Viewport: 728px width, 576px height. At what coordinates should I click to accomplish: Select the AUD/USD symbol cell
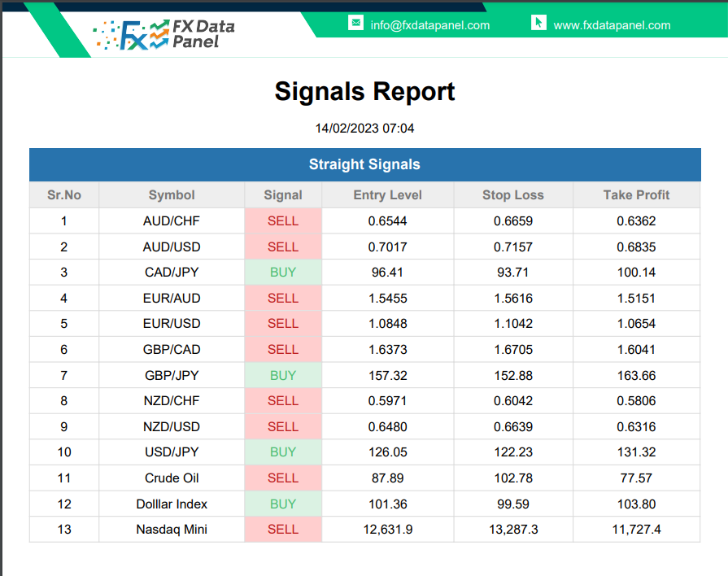coord(172,247)
